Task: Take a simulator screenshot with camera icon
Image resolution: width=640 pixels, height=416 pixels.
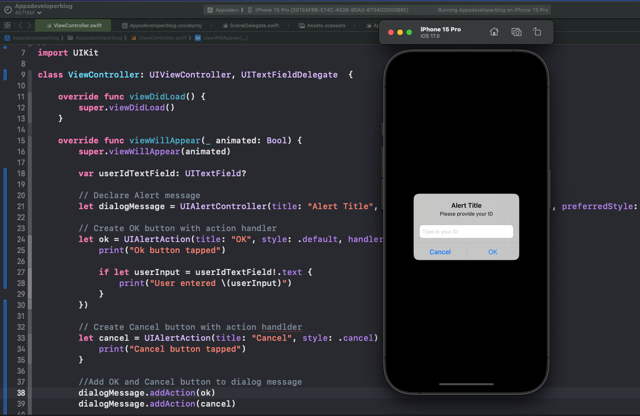Action: click(x=516, y=32)
